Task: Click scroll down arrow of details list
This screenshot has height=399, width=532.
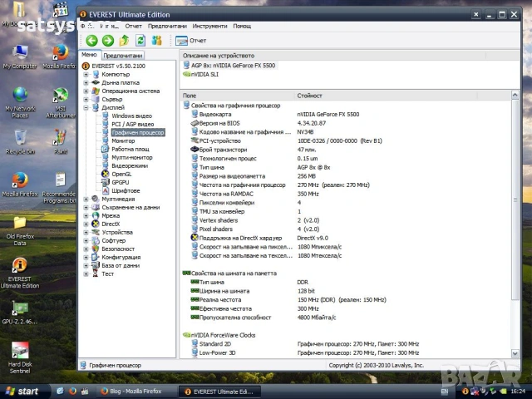Action: [515, 353]
